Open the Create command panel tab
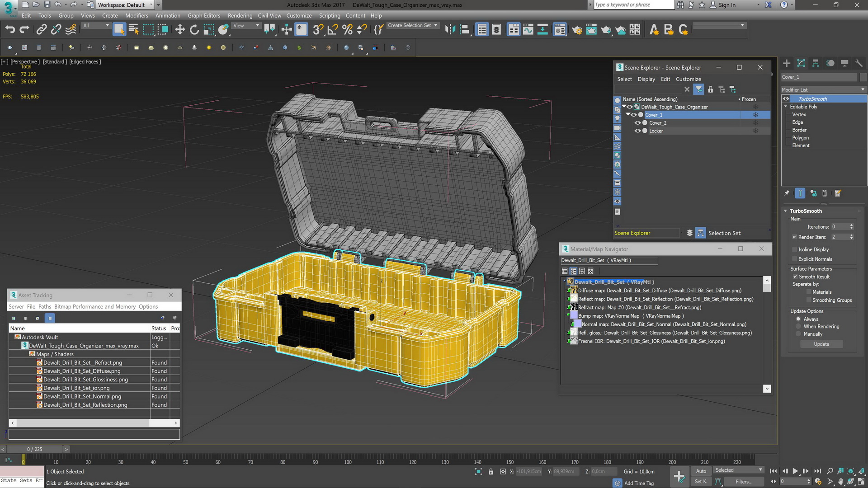Image resolution: width=868 pixels, height=488 pixels. [x=787, y=63]
